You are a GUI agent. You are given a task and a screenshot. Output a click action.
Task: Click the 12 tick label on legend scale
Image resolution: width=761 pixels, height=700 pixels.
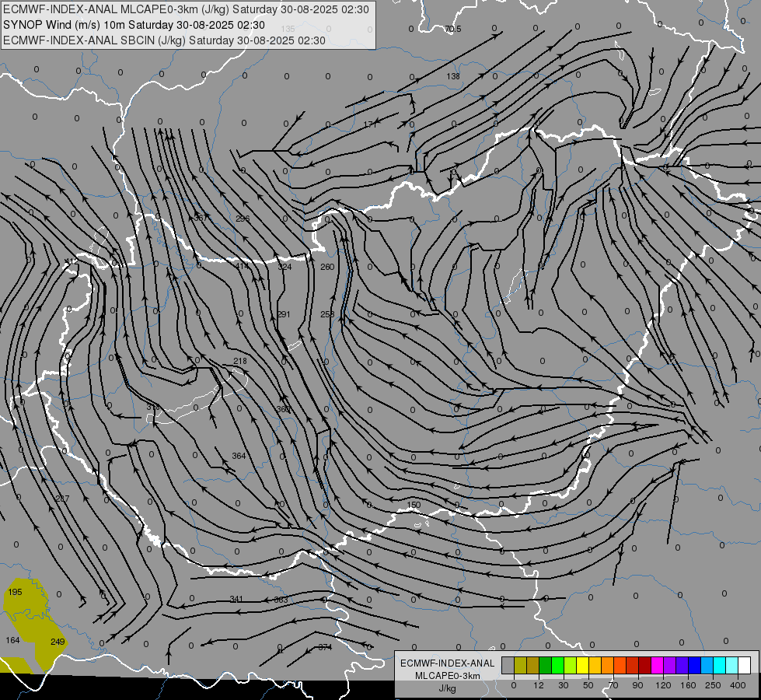(x=539, y=685)
